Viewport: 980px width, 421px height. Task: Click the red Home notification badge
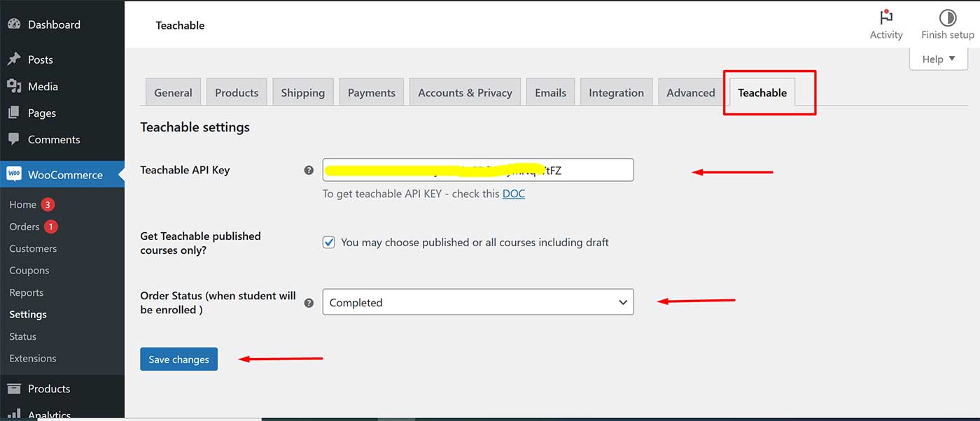coord(48,205)
